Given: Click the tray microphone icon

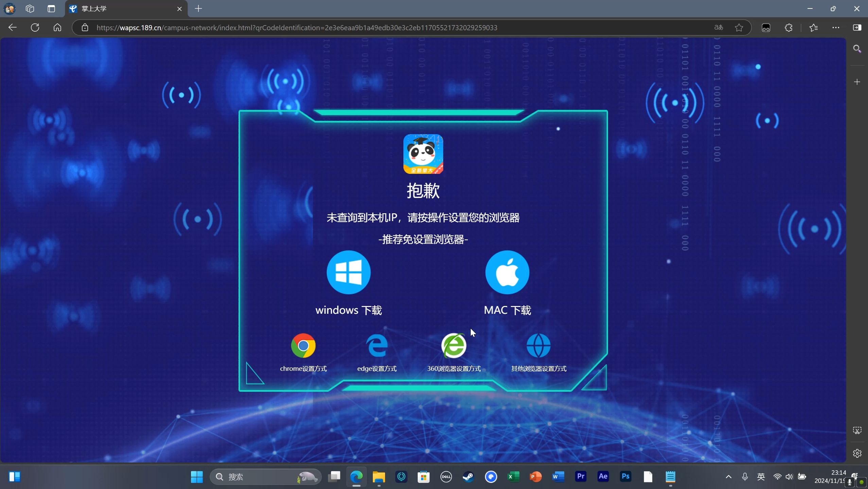Looking at the screenshot, I should tap(745, 477).
